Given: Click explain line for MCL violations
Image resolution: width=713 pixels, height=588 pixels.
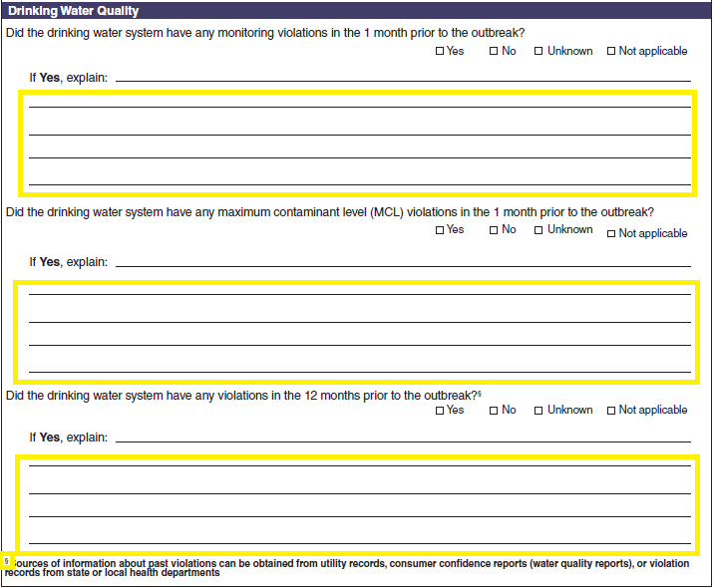Looking at the screenshot, I should [403, 262].
